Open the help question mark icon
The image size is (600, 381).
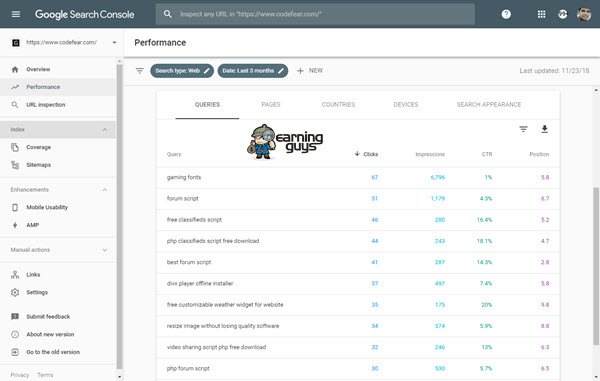click(x=506, y=14)
